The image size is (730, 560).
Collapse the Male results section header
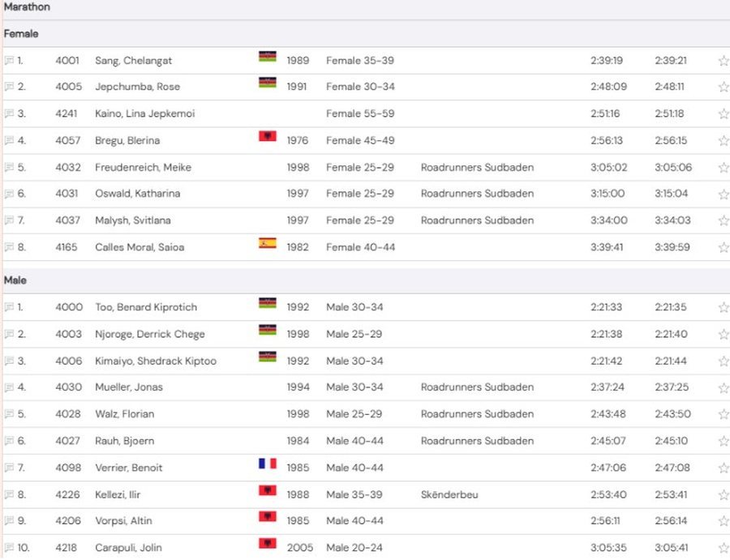15,280
